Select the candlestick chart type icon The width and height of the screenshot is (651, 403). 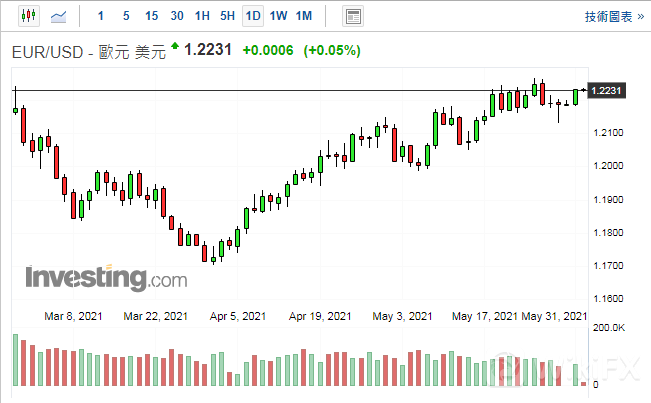pos(27,16)
